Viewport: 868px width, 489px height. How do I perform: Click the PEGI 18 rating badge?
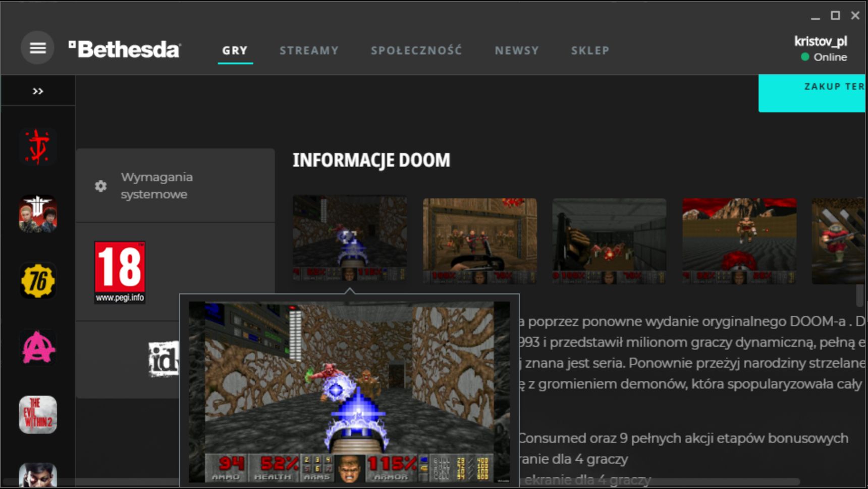click(x=120, y=272)
